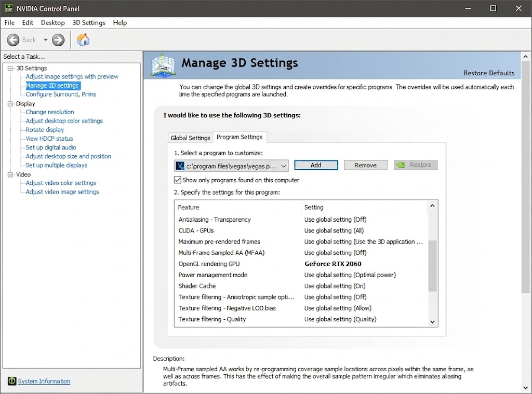Click the Manage 3D Settings header graphic

tap(163, 65)
